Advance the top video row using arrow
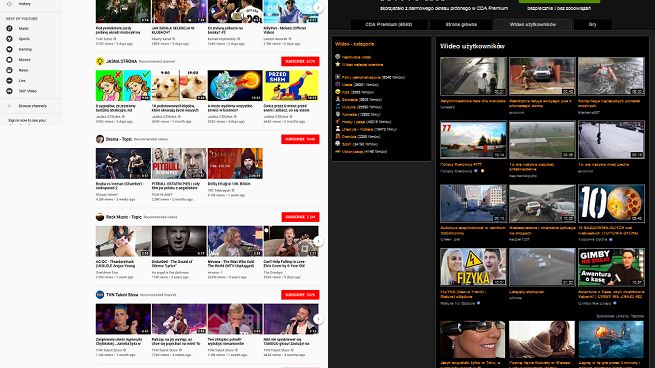 (318, 8)
